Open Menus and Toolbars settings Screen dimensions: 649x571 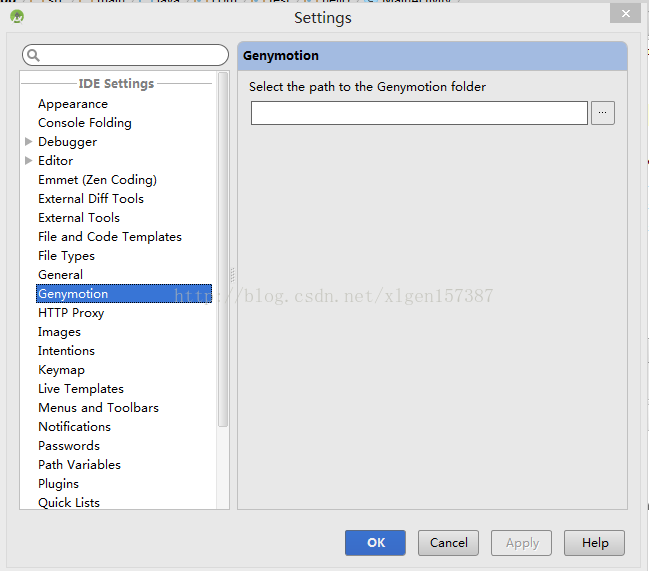click(99, 408)
